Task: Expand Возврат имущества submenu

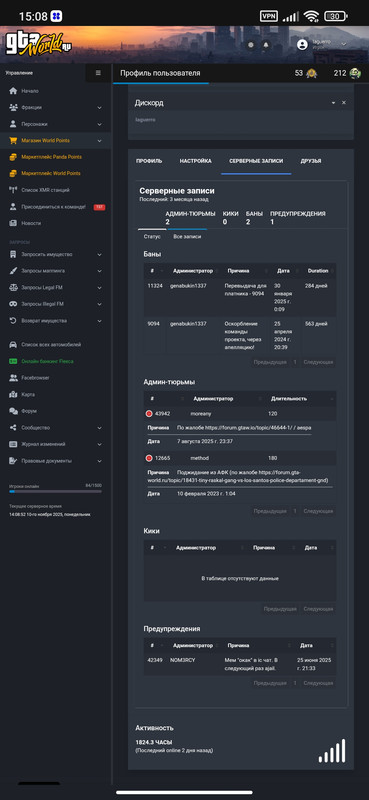Action: (100, 321)
